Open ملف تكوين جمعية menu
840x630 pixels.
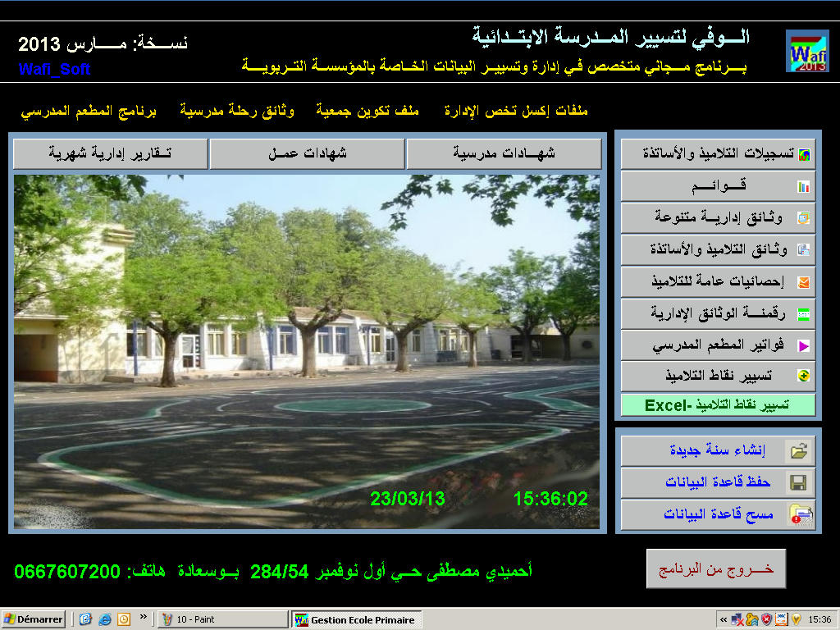pyautogui.click(x=367, y=111)
